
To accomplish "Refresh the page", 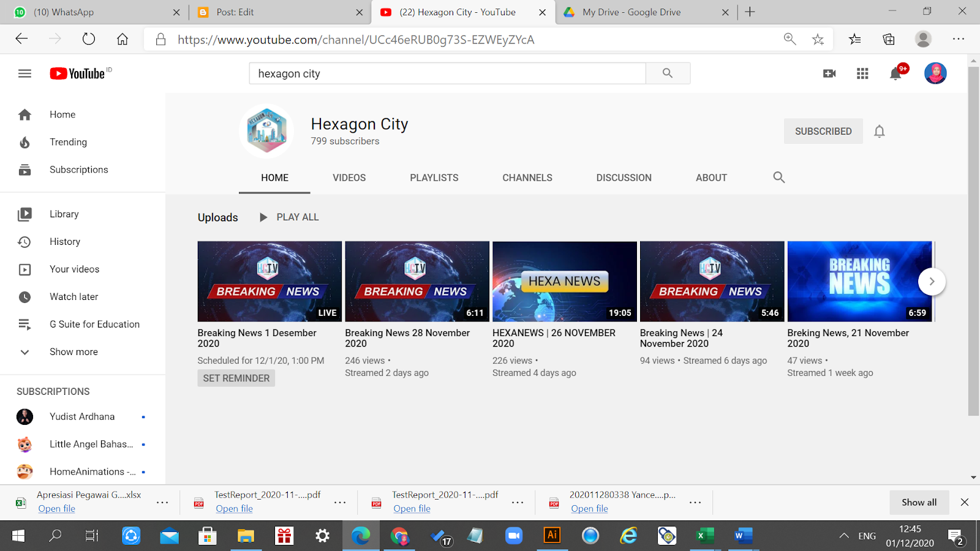I will (x=89, y=39).
